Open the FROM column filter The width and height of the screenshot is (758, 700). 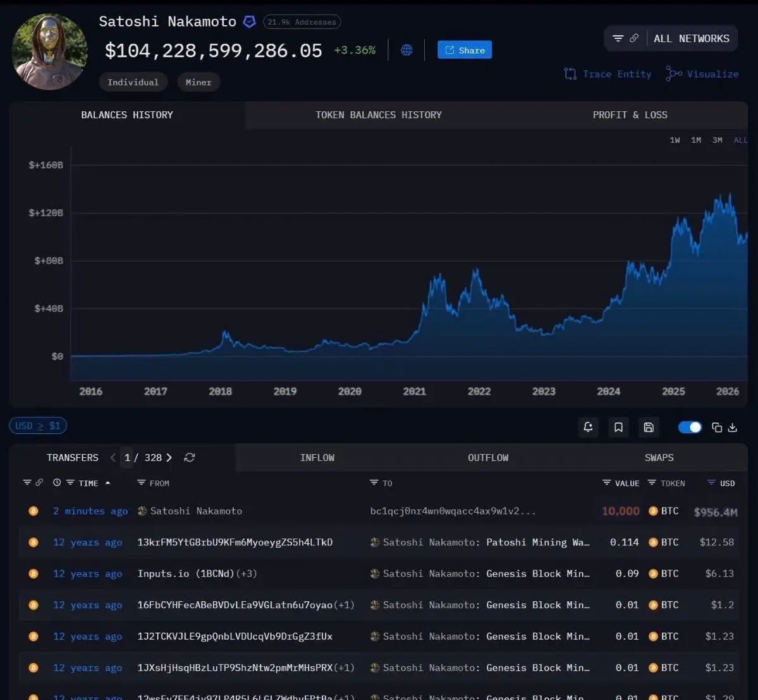(142, 483)
